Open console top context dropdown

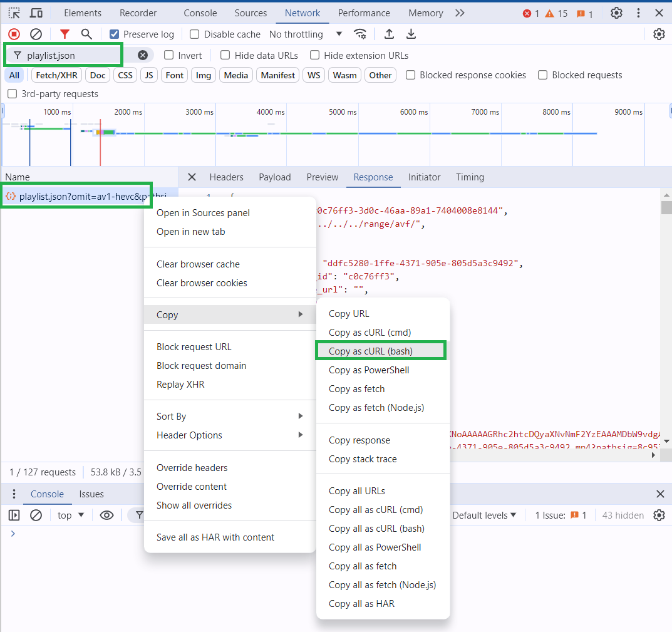pyautogui.click(x=71, y=515)
